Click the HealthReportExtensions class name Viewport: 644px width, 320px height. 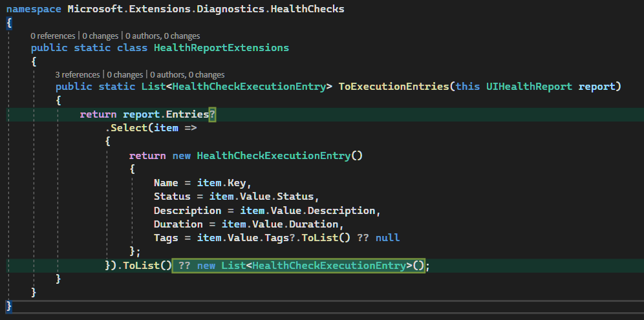coord(221,48)
